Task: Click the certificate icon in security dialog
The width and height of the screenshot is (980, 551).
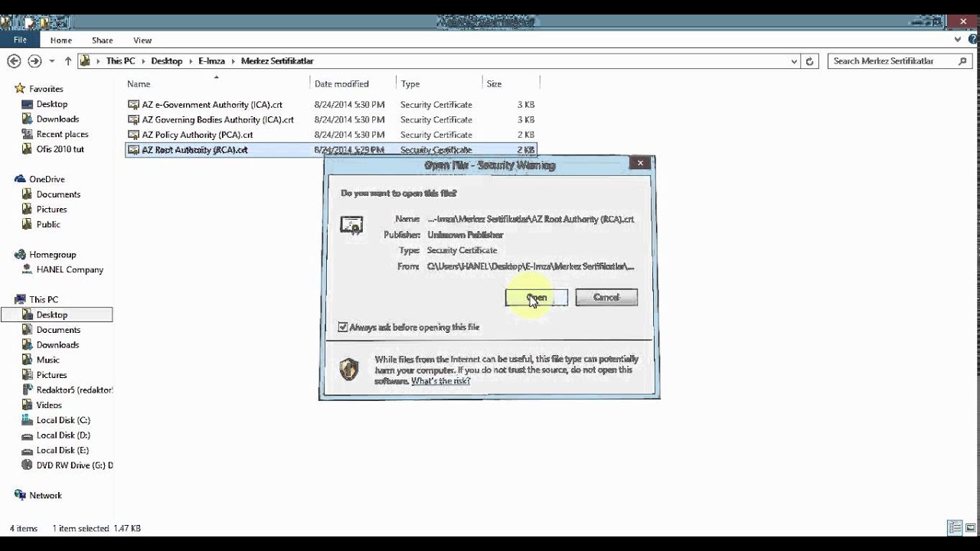Action: pyautogui.click(x=351, y=225)
